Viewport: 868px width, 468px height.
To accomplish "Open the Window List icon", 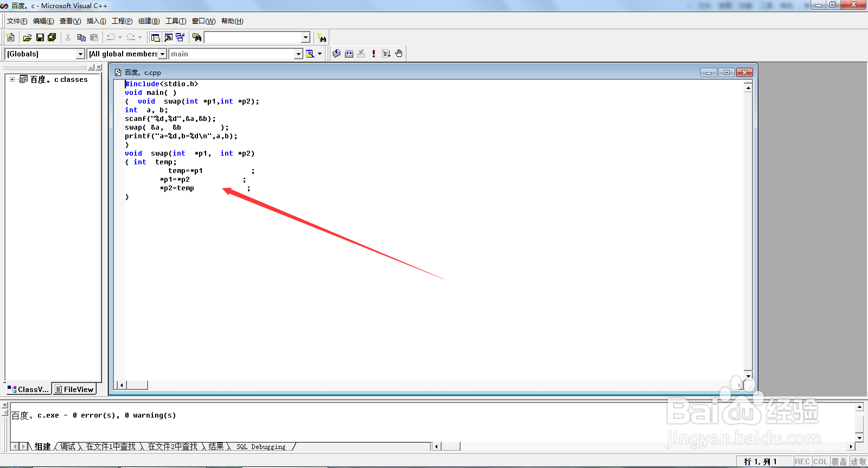I will click(x=180, y=37).
